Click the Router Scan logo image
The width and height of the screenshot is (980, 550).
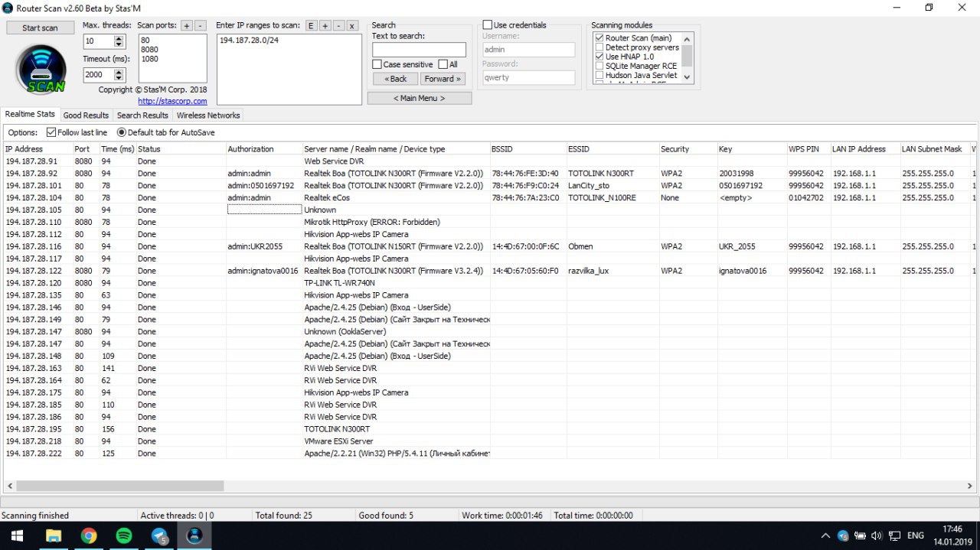(x=41, y=70)
